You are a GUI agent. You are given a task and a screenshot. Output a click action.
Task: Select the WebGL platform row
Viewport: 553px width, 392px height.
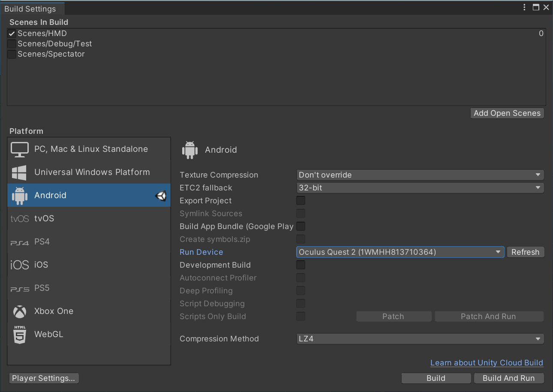(89, 335)
